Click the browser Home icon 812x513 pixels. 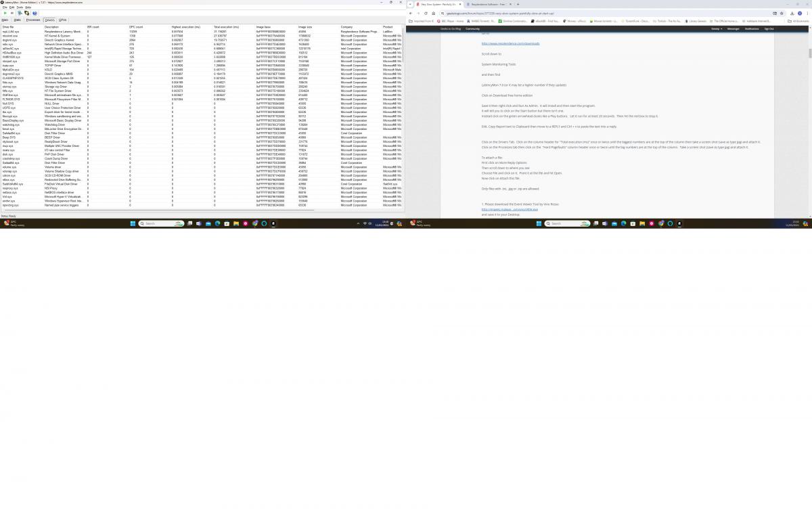(433, 13)
